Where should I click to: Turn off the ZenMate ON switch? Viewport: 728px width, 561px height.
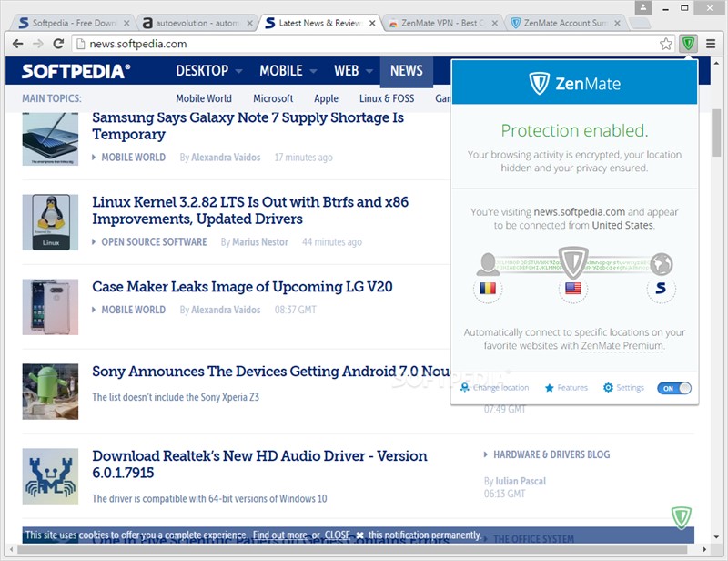point(674,388)
